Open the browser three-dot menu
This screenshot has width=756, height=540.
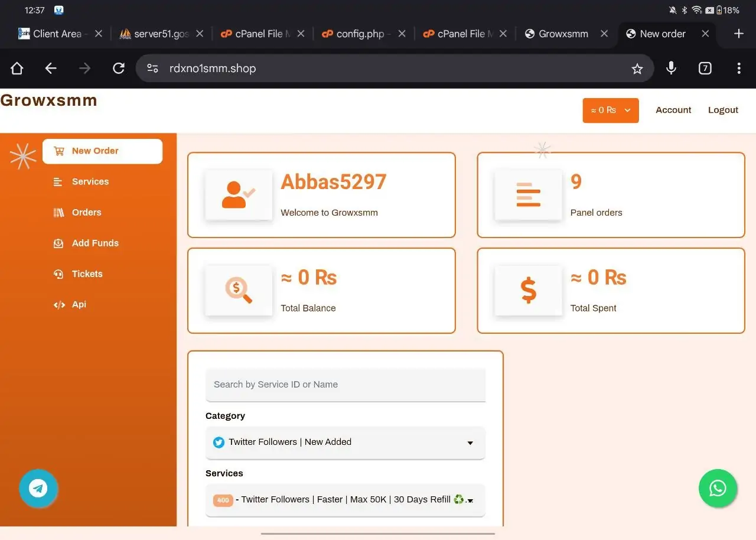tap(738, 69)
